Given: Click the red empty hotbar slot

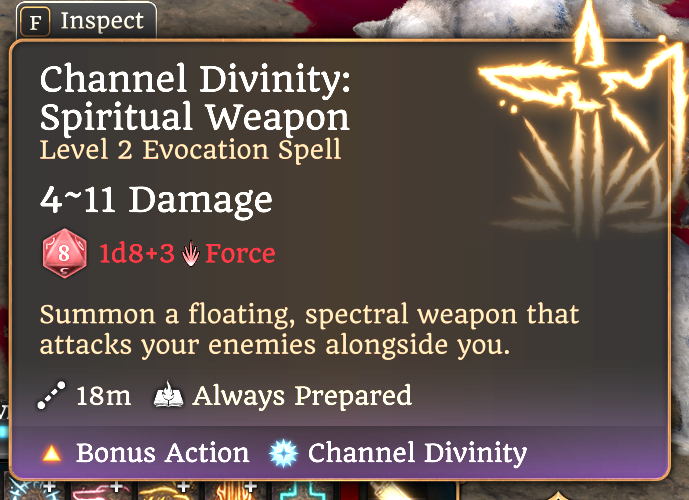Looking at the screenshot, I should click(349, 491).
